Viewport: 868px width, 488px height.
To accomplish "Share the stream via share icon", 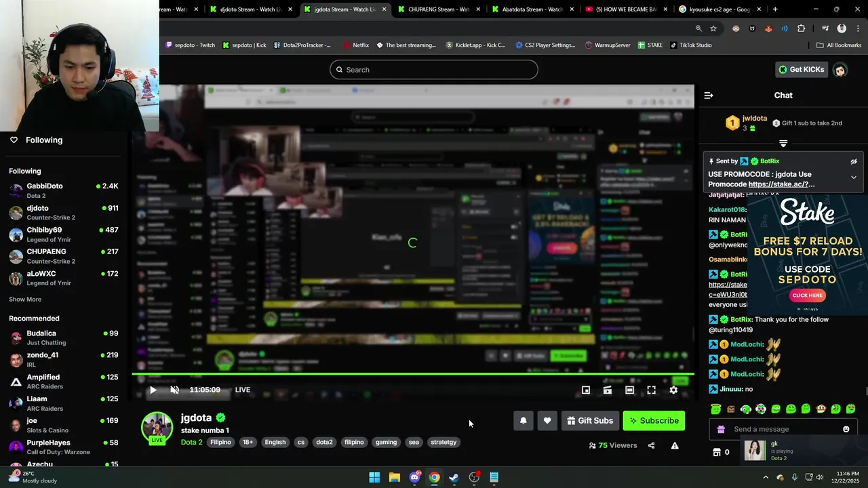I will click(651, 445).
